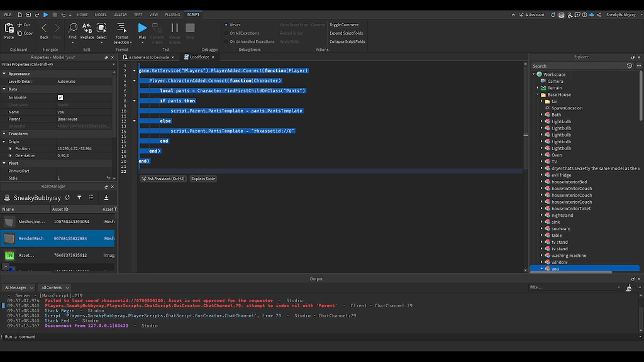Screen dimensions: 644x362
Task: Start the game with the Play icon
Action: pyautogui.click(x=142, y=28)
